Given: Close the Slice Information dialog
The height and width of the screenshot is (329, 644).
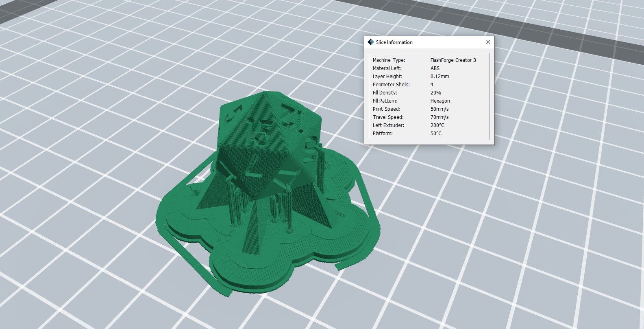Looking at the screenshot, I should coord(488,42).
